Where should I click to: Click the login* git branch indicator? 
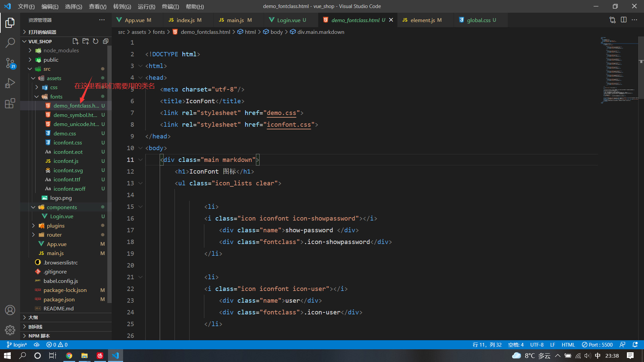(x=17, y=345)
